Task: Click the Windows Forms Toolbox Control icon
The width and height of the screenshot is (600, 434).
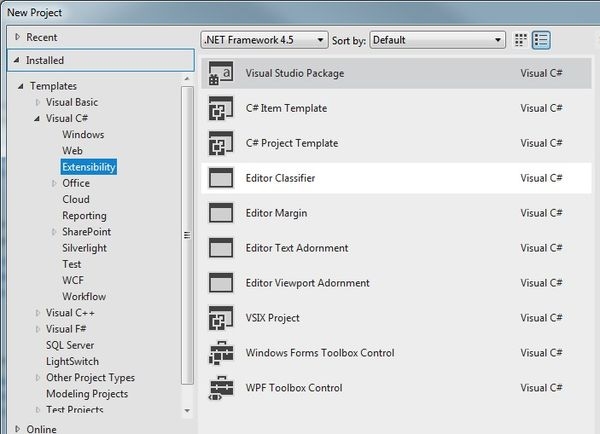Action: point(220,353)
